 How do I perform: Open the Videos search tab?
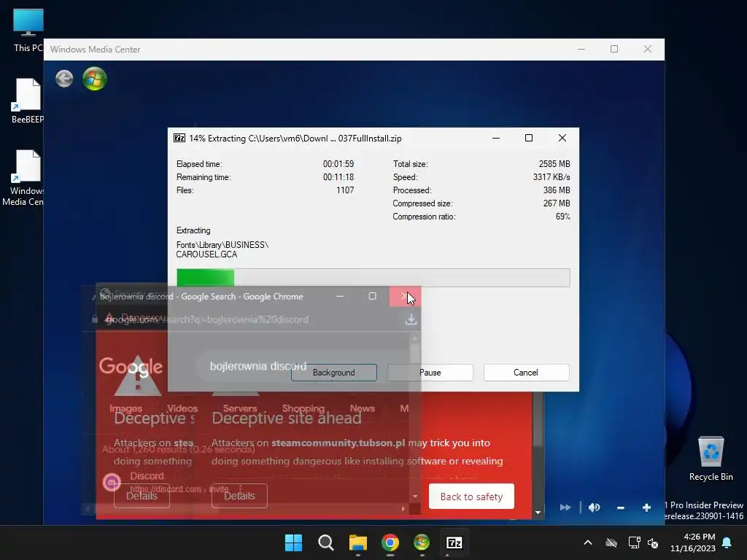pyautogui.click(x=182, y=408)
